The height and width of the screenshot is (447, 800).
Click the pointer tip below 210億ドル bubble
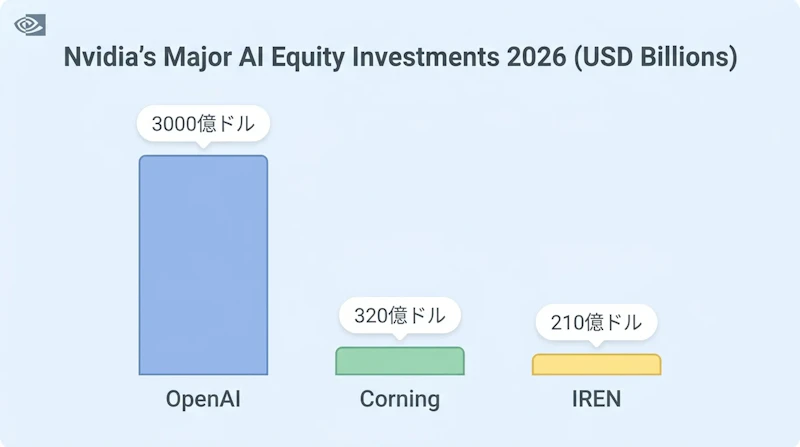[596, 344]
